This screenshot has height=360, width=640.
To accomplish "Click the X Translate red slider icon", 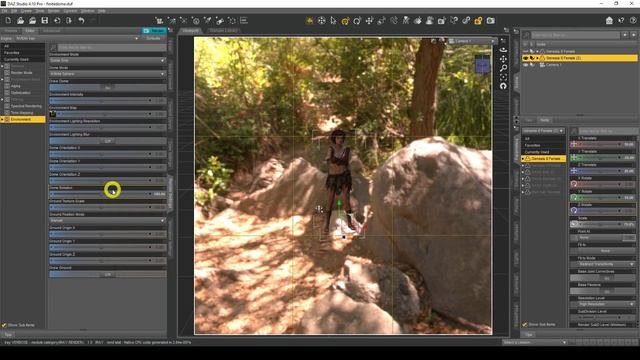I will pyautogui.click(x=574, y=144).
